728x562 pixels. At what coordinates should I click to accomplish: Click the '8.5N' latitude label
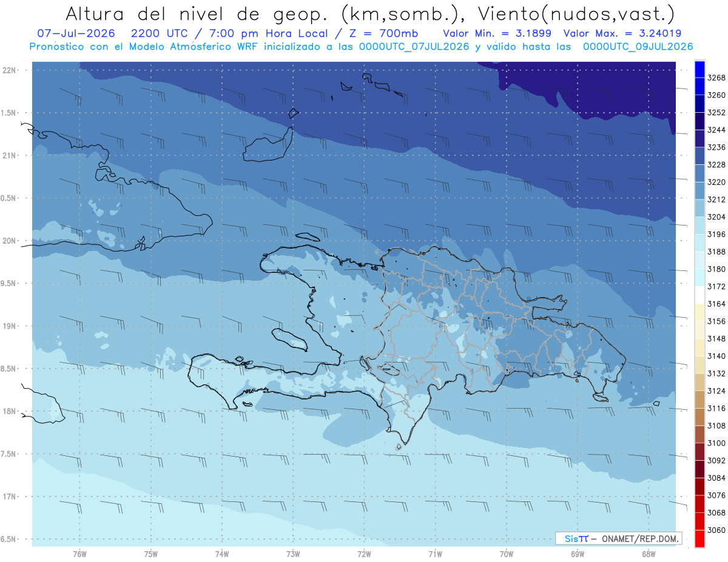pyautogui.click(x=8, y=369)
